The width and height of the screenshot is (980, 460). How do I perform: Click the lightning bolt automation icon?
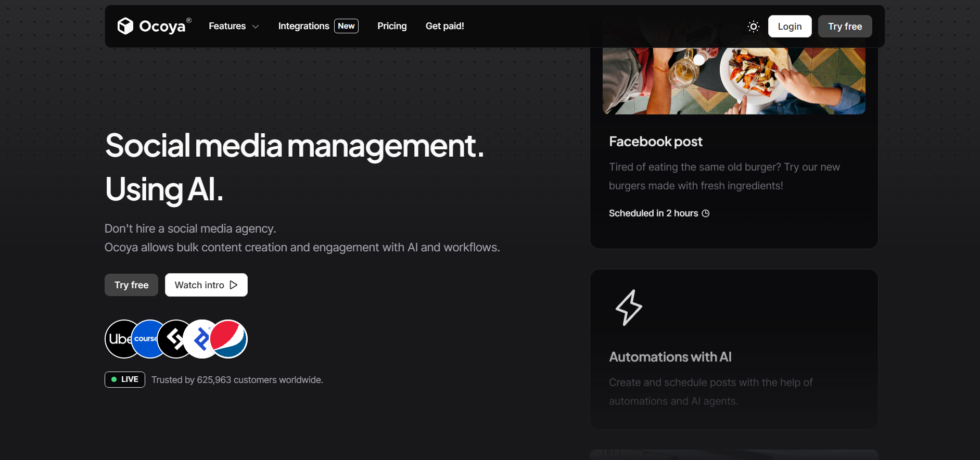click(x=629, y=308)
